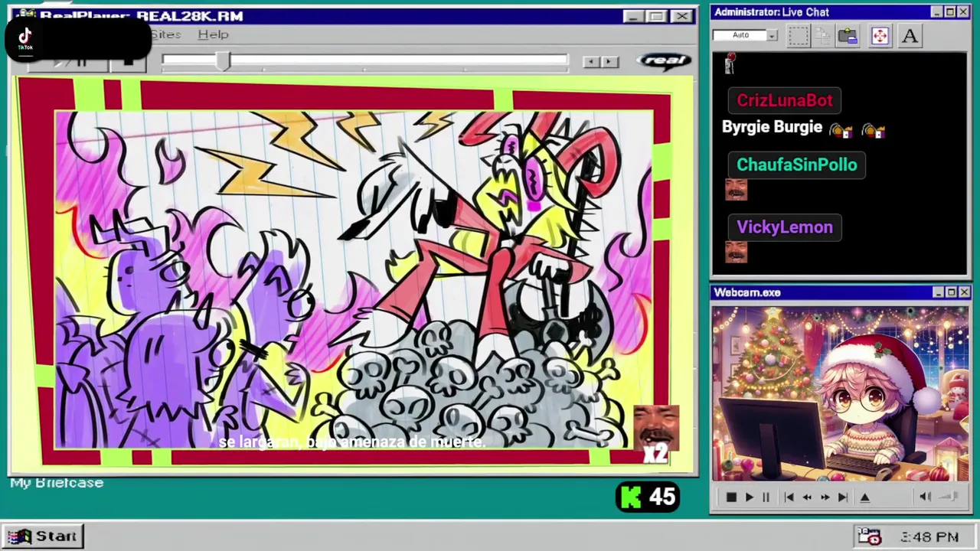980x551 pixels.
Task: Click the face emote under ChaufaSinPollo
Action: 736,191
